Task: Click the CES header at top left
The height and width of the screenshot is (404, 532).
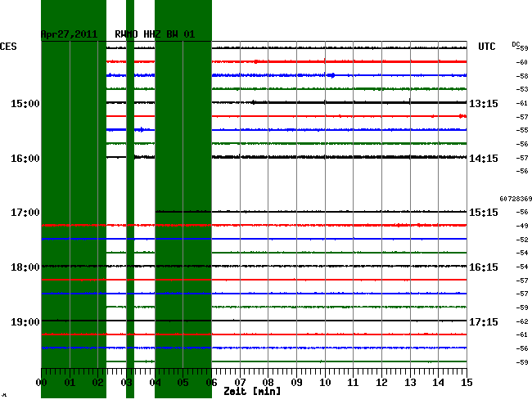Action: [8, 47]
